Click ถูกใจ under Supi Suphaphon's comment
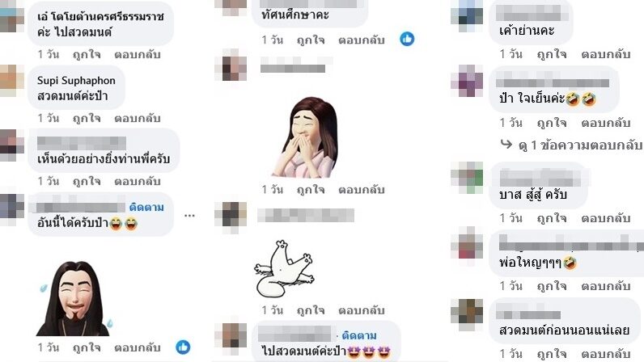 87,118
